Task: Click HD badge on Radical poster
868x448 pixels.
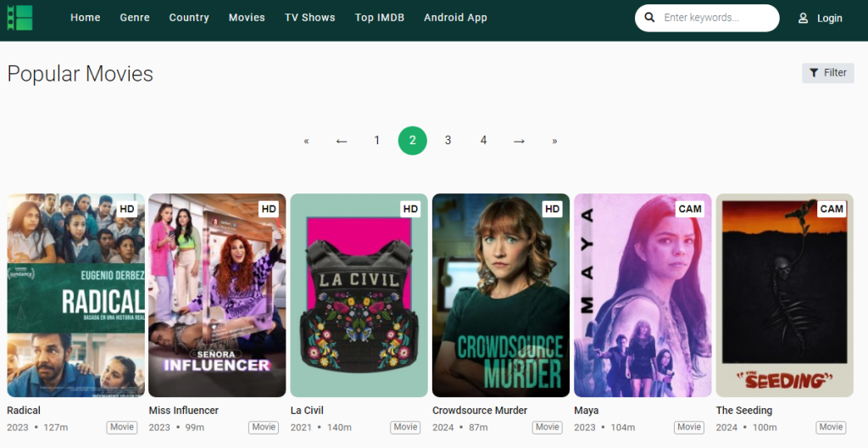Action: 127,209
